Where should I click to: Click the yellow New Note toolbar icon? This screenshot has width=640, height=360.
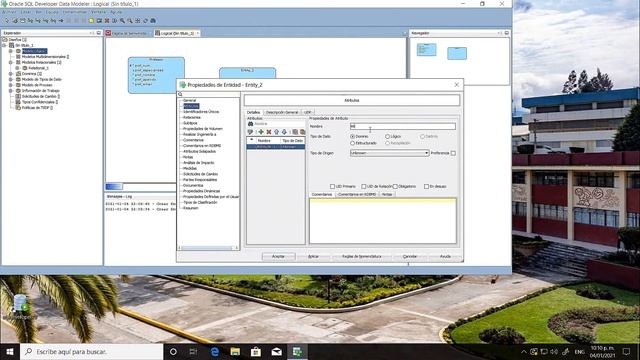[x=91, y=21]
